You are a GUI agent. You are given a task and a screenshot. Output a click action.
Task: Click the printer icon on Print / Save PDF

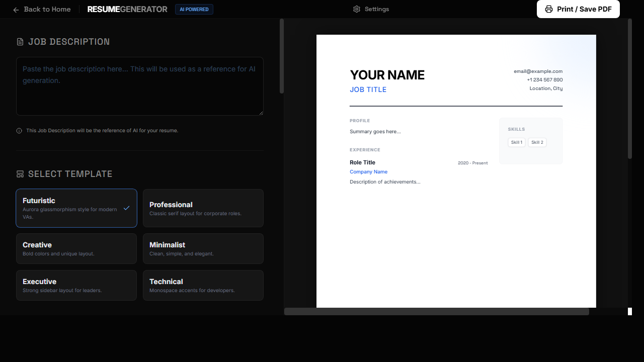pyautogui.click(x=548, y=9)
